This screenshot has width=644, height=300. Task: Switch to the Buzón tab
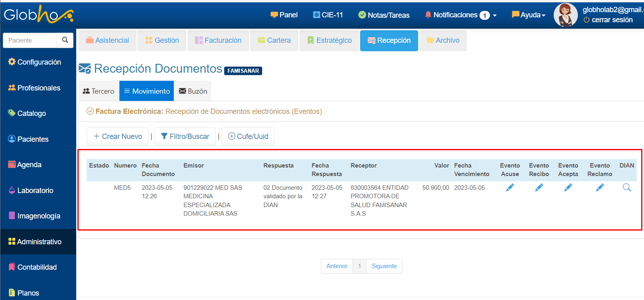click(193, 91)
